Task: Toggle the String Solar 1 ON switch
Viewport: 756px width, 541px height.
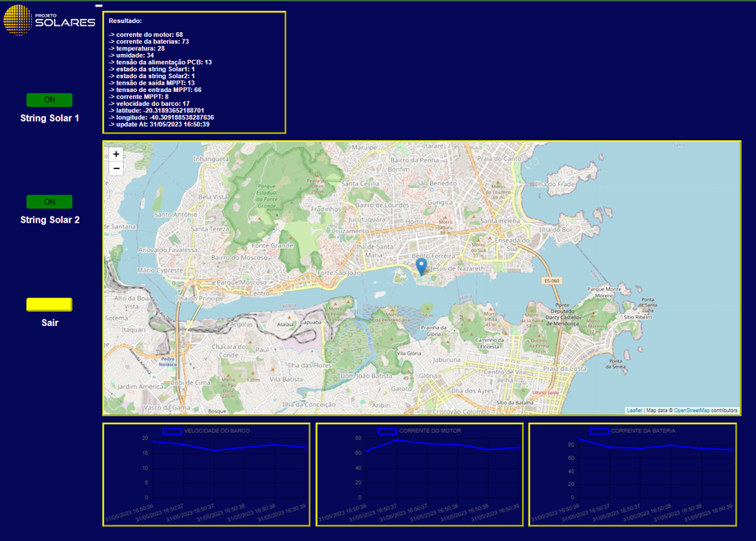Action: [49, 100]
